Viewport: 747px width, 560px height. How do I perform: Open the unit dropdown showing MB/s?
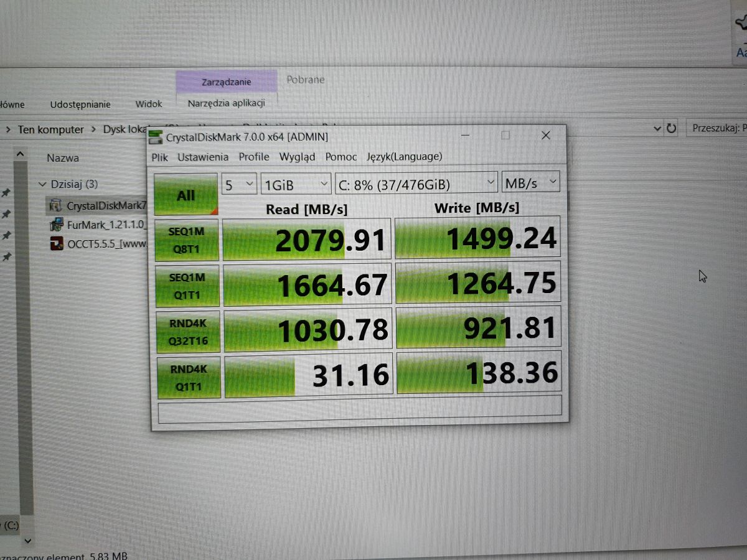click(530, 182)
